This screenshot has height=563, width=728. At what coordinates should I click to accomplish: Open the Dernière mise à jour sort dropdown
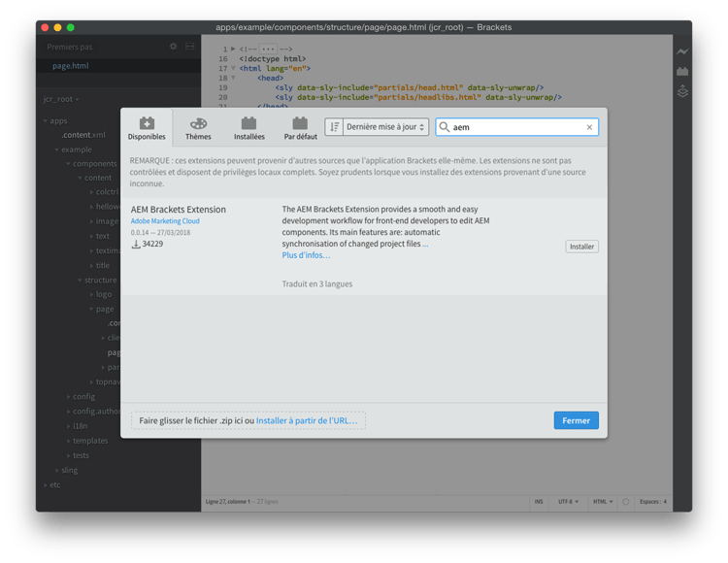pyautogui.click(x=385, y=127)
